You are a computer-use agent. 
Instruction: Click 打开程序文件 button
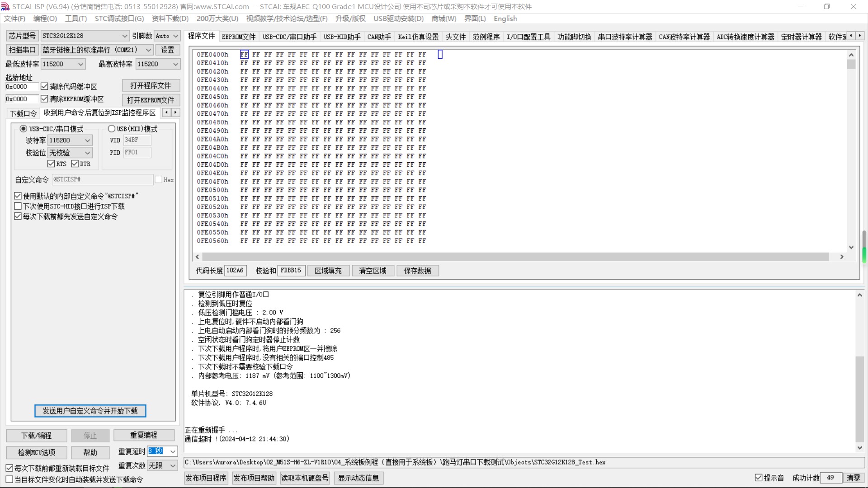coord(151,85)
